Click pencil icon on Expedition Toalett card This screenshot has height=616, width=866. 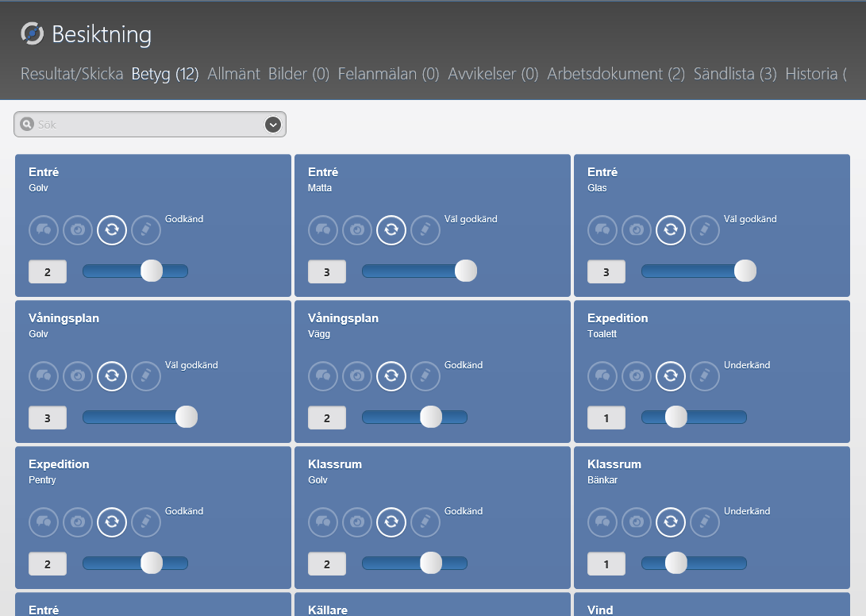point(706,376)
